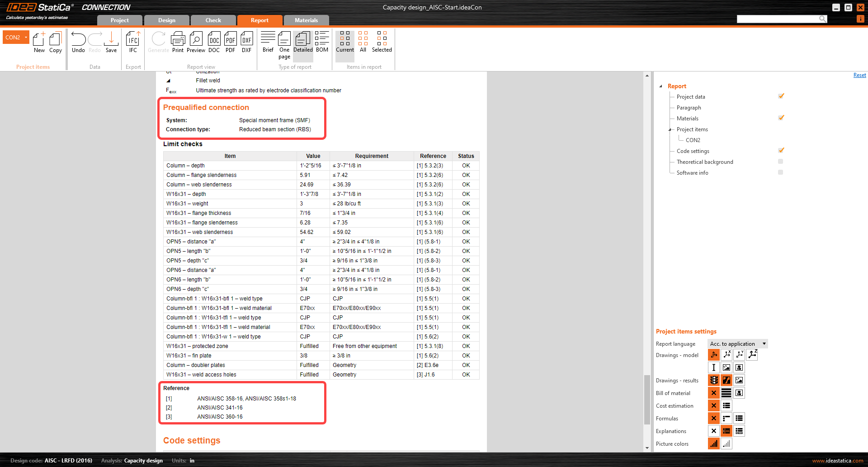The image size is (868, 467).
Task: Enable the Theoretical background checkbox
Action: point(780,162)
